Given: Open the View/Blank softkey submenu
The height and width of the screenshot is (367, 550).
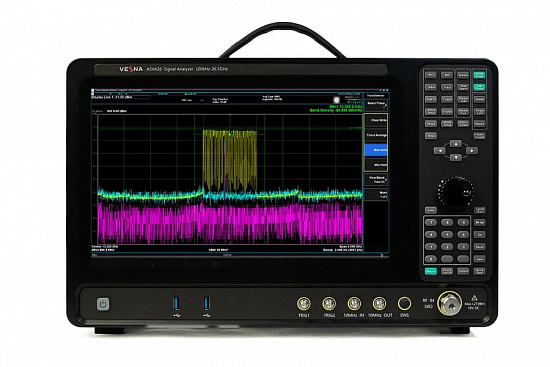Looking at the screenshot, I should (376, 179).
